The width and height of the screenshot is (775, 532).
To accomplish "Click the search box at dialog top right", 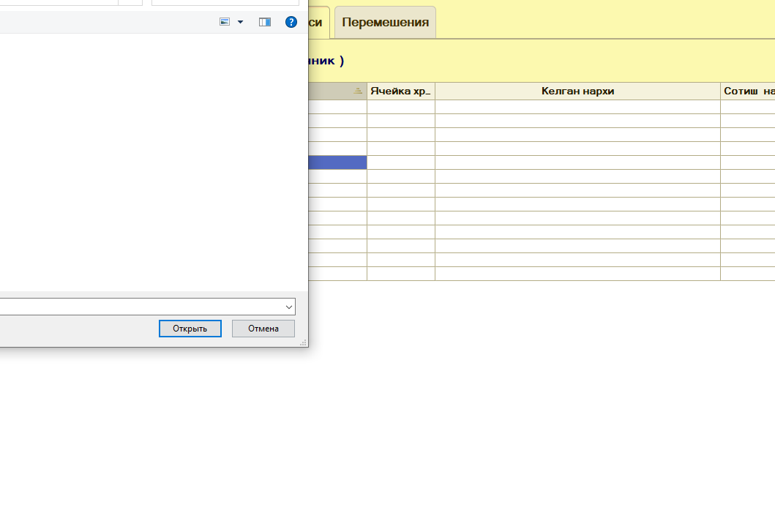I will click(x=225, y=2).
